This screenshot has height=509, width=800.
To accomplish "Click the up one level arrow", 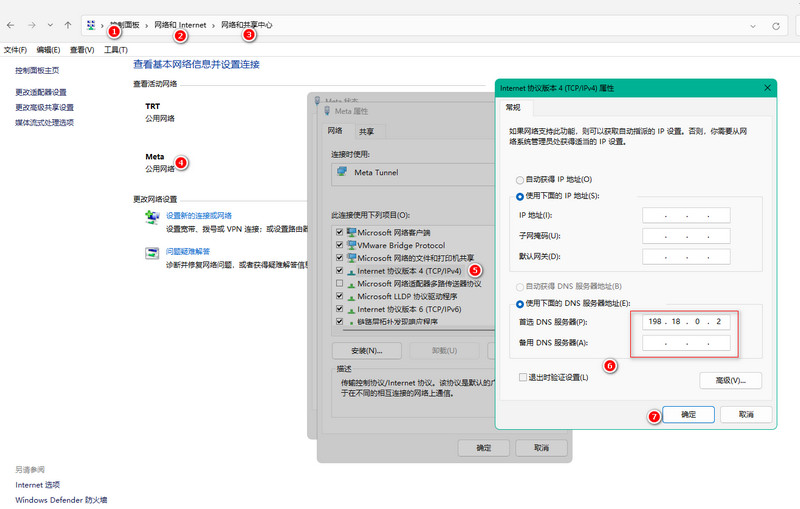I will [67, 25].
